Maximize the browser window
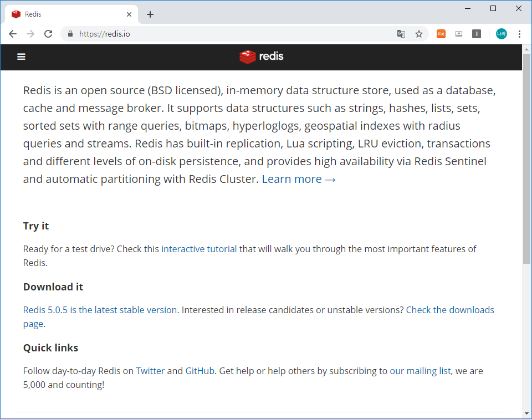 [493, 8]
